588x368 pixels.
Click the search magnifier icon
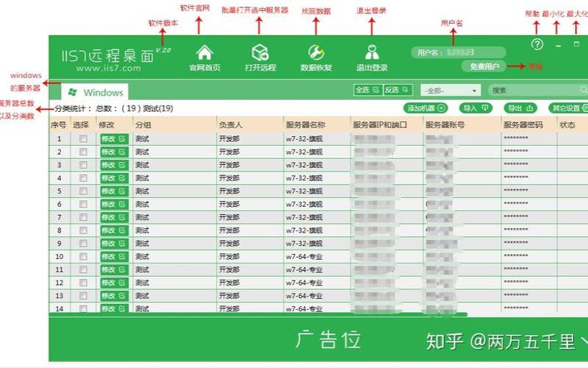[584, 90]
